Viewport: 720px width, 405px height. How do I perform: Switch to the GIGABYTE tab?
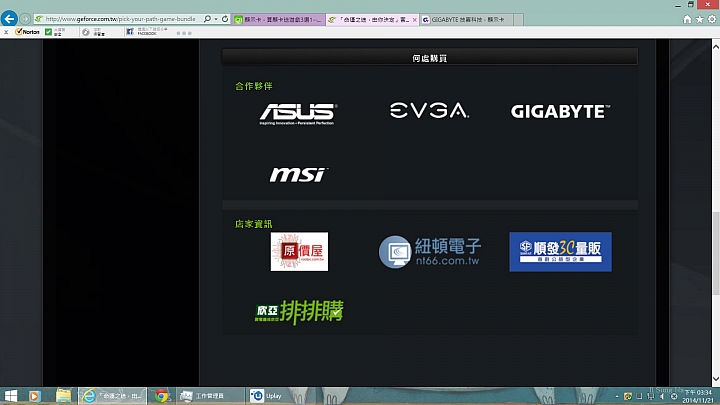pos(466,20)
